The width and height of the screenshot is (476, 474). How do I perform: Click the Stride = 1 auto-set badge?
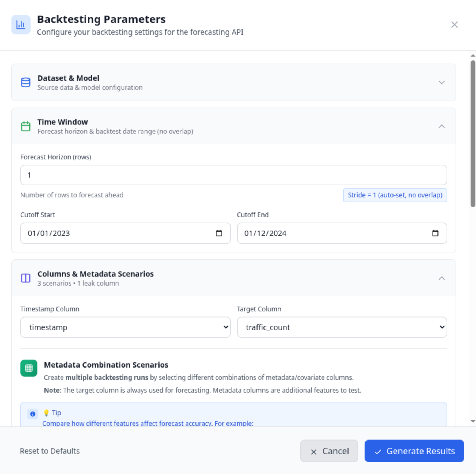395,195
